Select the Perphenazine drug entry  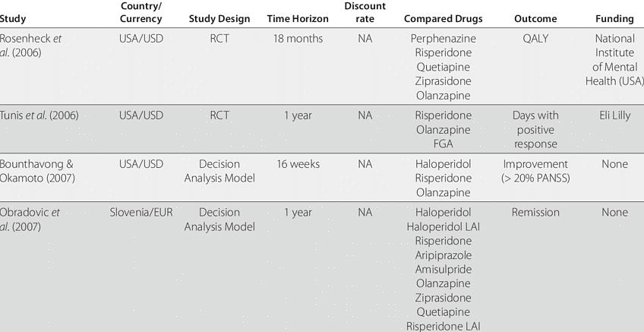point(443,39)
